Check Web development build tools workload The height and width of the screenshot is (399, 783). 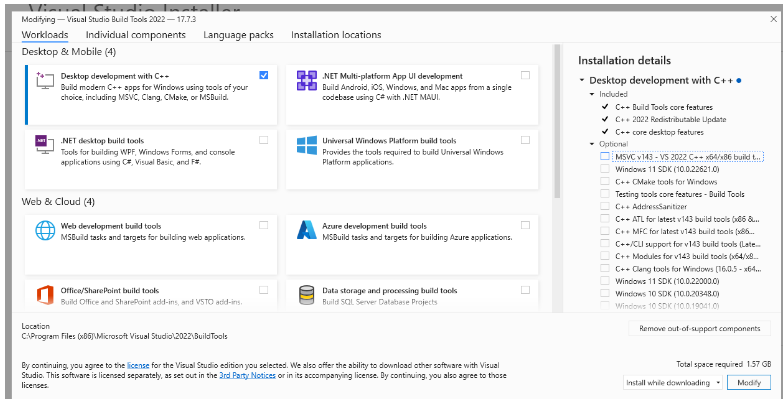264,225
